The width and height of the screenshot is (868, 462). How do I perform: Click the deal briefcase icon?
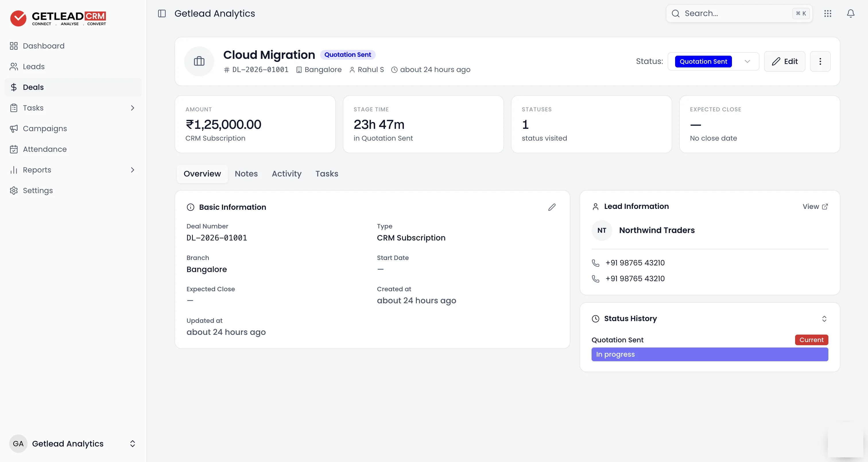coord(199,61)
